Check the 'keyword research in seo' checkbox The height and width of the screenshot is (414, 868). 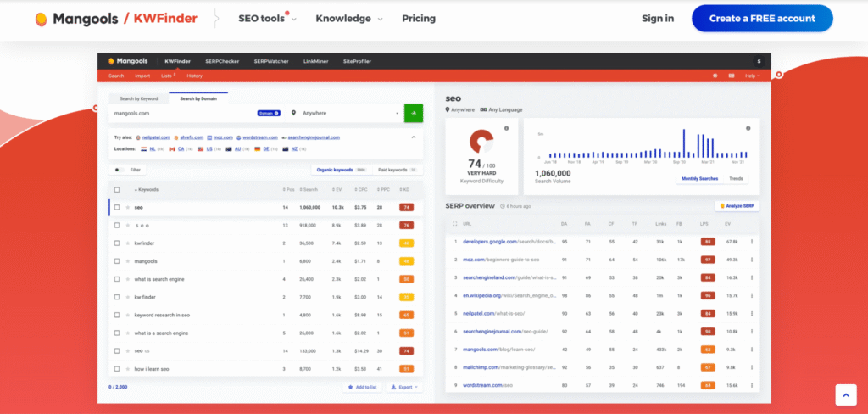point(117,315)
